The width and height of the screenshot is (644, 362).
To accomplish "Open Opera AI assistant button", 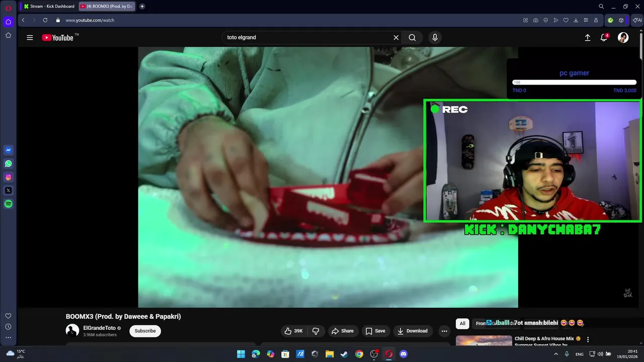I will 637,20.
